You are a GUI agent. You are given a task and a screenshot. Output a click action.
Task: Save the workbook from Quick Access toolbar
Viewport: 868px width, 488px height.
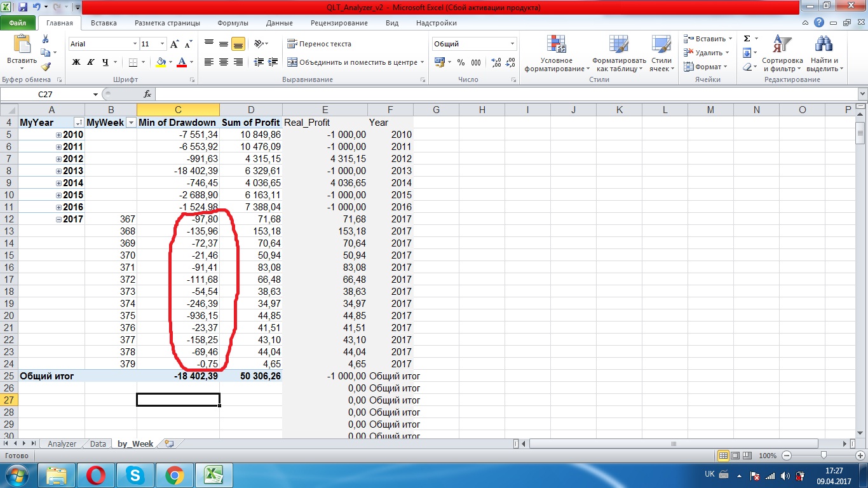pyautogui.click(x=23, y=8)
